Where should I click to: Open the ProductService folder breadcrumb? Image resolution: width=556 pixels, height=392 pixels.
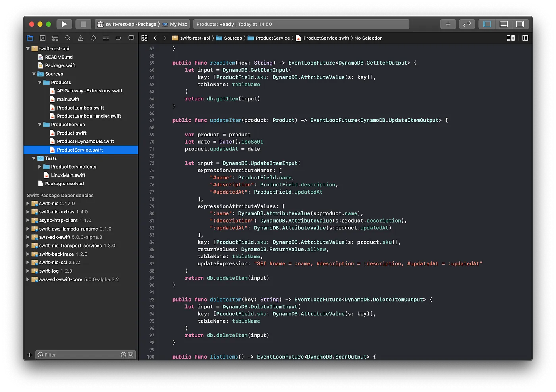point(269,38)
